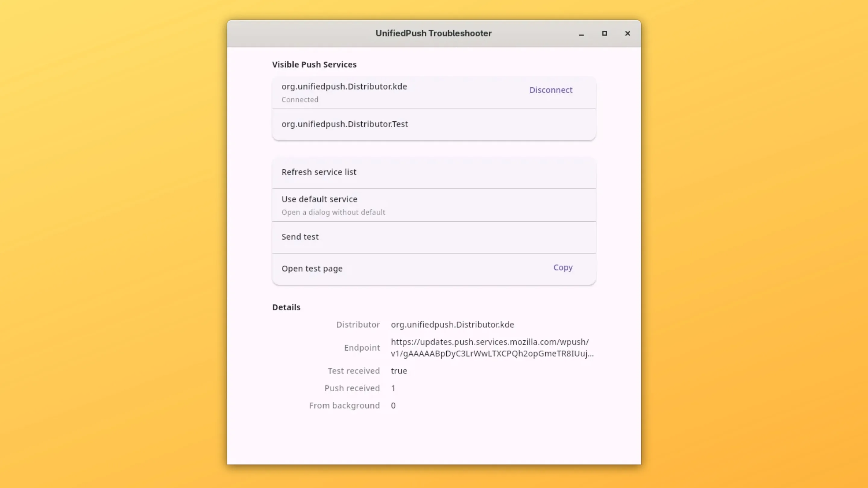Viewport: 868px width, 488px height.
Task: Click the Distributor value in Details
Action: (452, 325)
